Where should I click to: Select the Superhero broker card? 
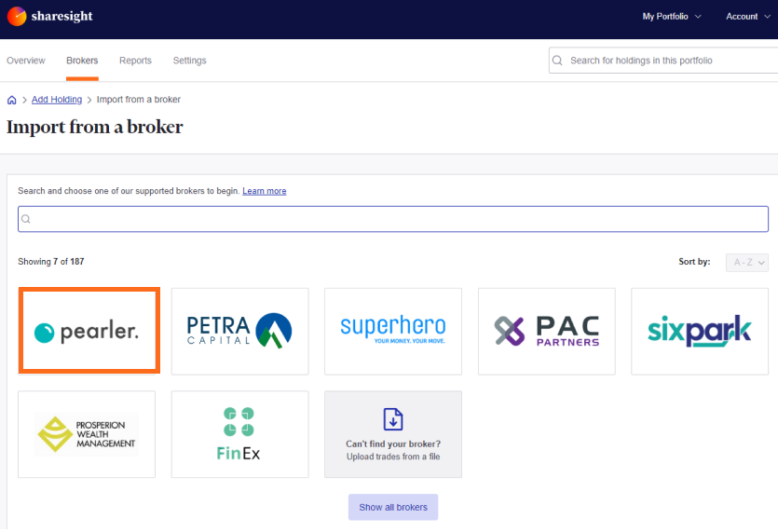click(393, 332)
